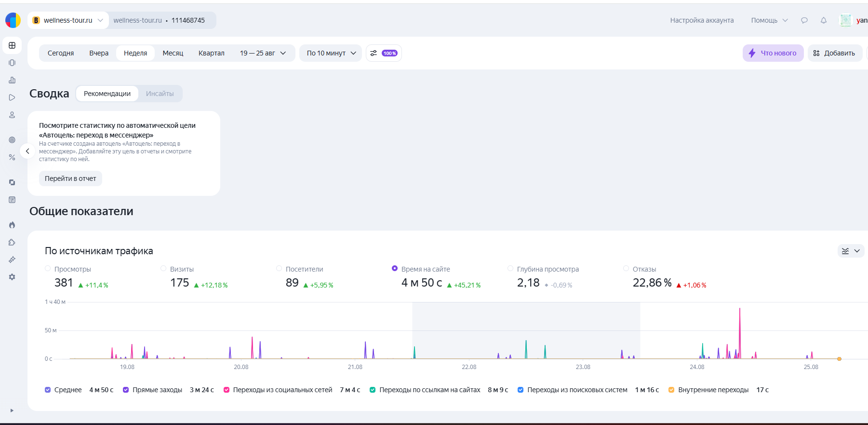Viewport: 868px width, 425px height.
Task: Toggle the 'Внутренние переходы' legend checkbox
Action: (x=671, y=390)
